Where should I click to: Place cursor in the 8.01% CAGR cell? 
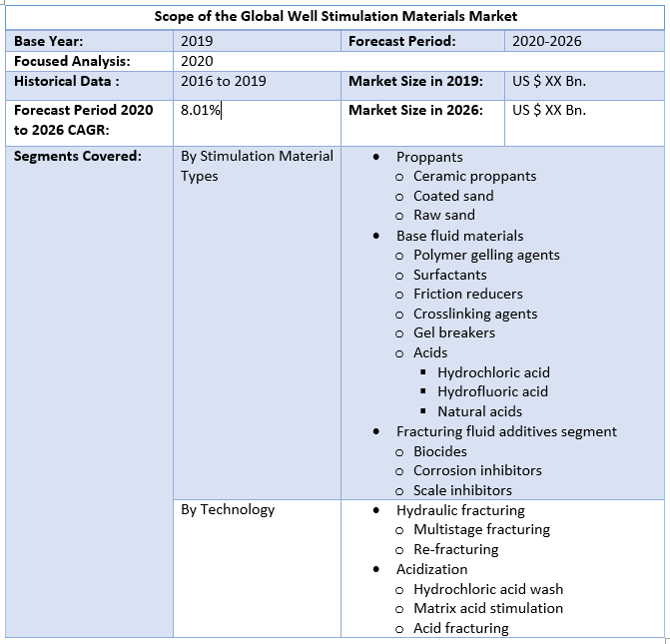click(200, 110)
